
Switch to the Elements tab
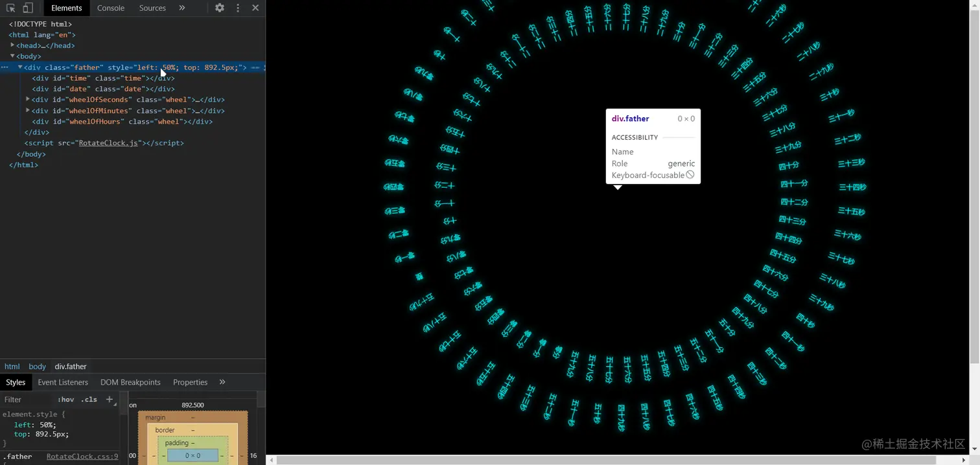coord(67,8)
